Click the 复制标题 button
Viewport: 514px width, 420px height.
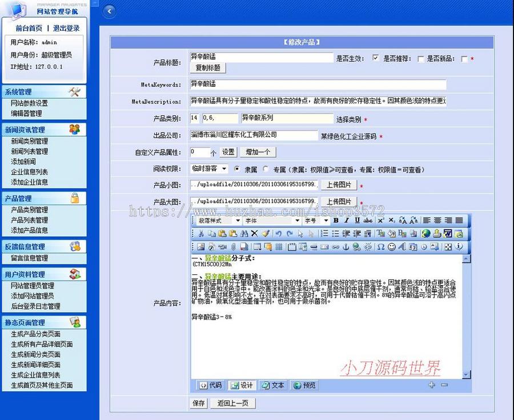click(208, 68)
